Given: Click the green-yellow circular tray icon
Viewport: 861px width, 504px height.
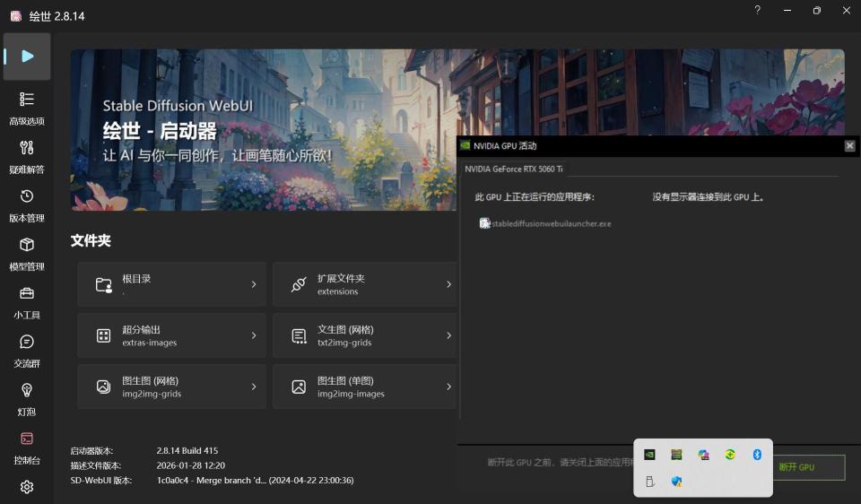Looking at the screenshot, I should click(730, 455).
